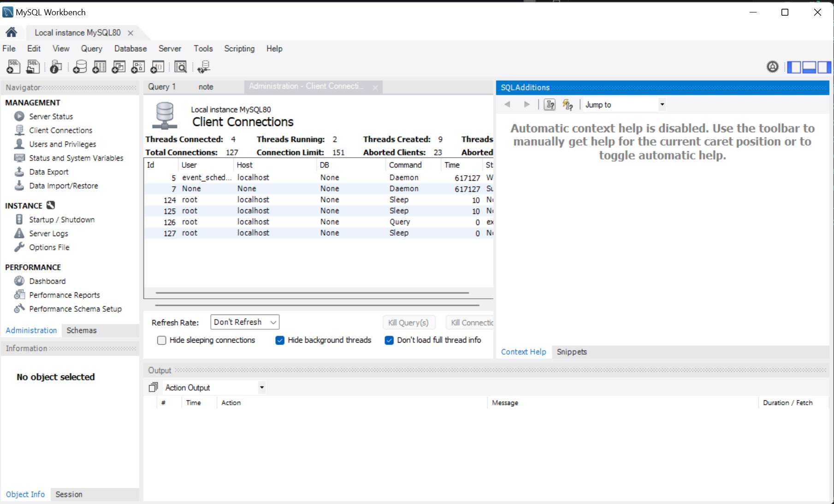The height and width of the screenshot is (504, 834).
Task: Open Server Logs
Action: tap(48, 234)
